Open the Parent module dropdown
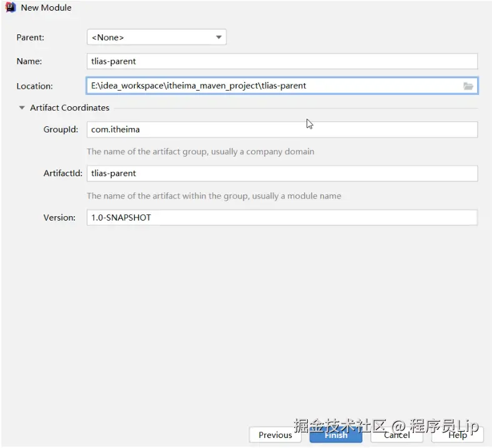Viewport: 492px width, 448px height. pyautogui.click(x=156, y=37)
